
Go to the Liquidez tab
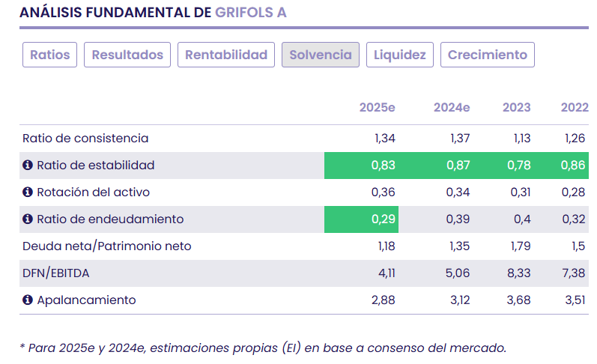click(x=400, y=55)
